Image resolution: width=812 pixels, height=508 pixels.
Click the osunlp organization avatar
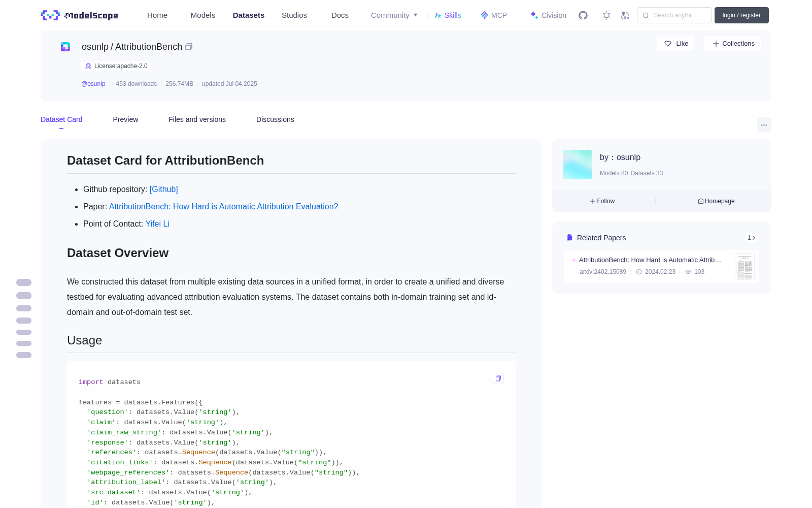pyautogui.click(x=578, y=165)
